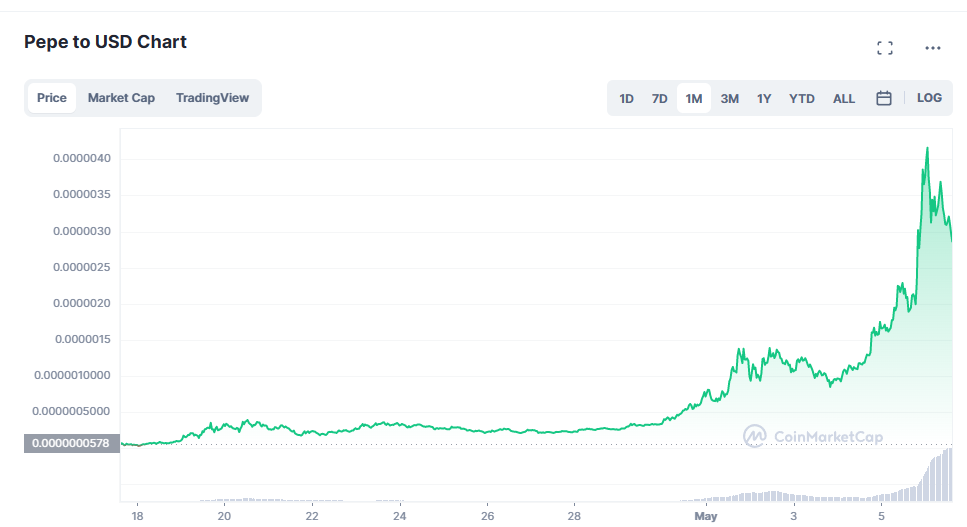Viewport: 967px width, 527px height.
Task: Select the 7D time range
Action: pyautogui.click(x=659, y=98)
